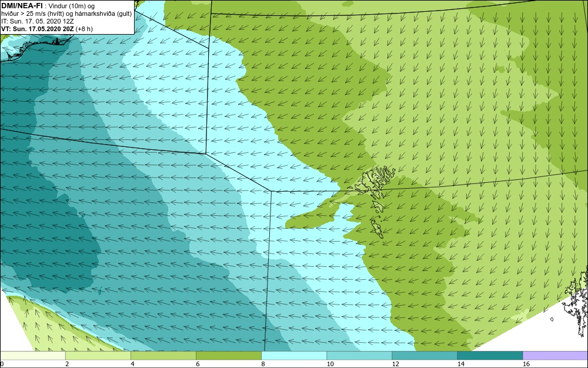Click the legend value label '12'
Image resolution: width=588 pixels, height=368 pixels.
(395, 364)
